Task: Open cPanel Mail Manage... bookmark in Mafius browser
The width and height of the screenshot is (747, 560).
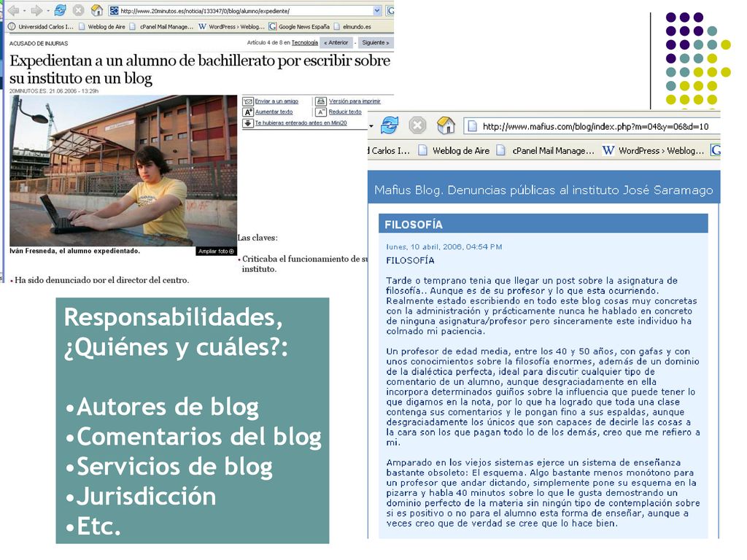Action: [x=546, y=150]
